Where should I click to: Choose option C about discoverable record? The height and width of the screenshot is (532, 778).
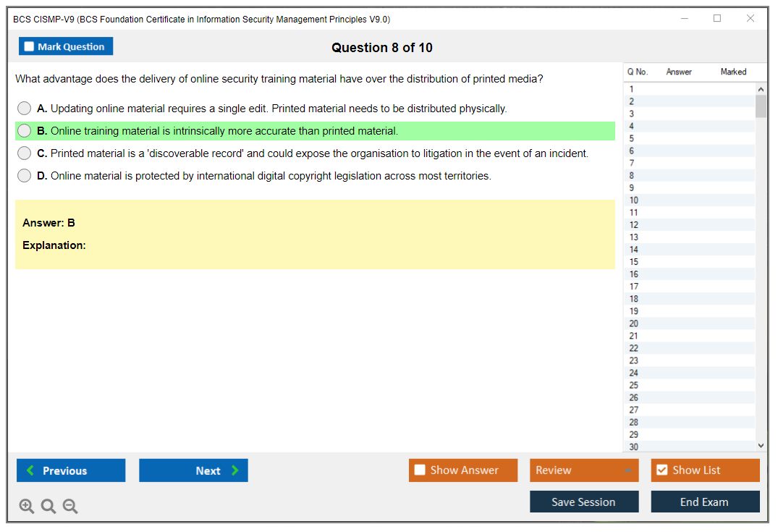point(25,153)
